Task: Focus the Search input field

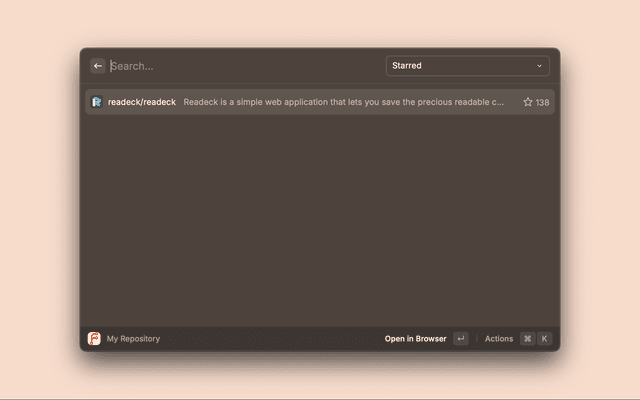Action: point(240,66)
